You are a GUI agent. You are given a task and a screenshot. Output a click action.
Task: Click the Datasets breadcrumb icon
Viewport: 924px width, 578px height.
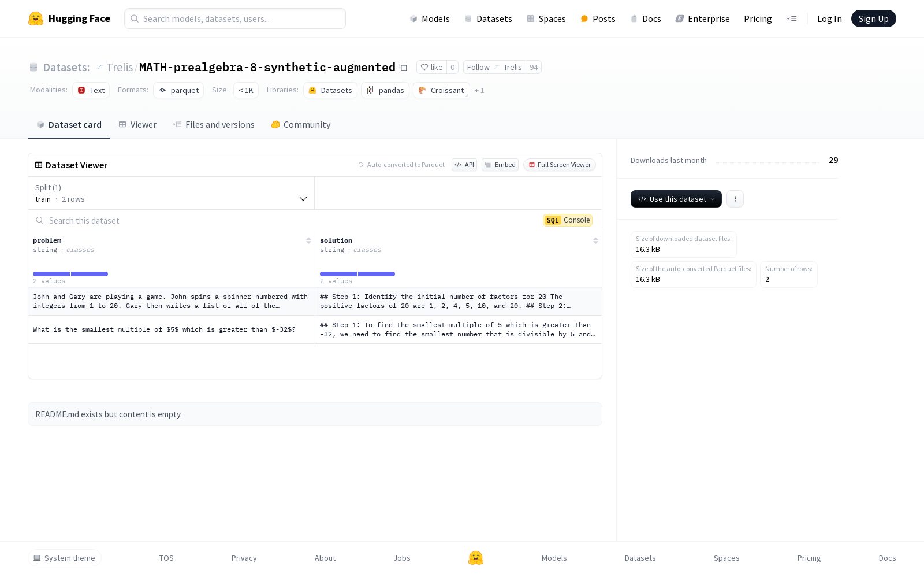click(x=33, y=67)
